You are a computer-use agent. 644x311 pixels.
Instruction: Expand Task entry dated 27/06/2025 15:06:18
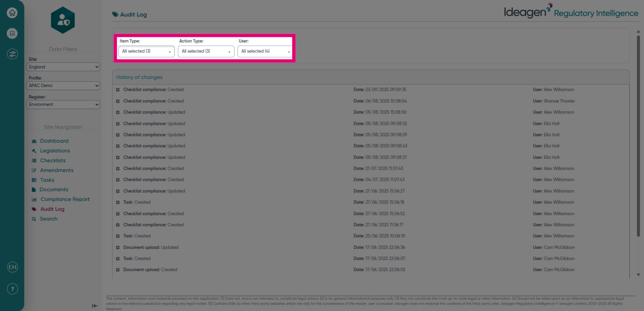click(118, 202)
